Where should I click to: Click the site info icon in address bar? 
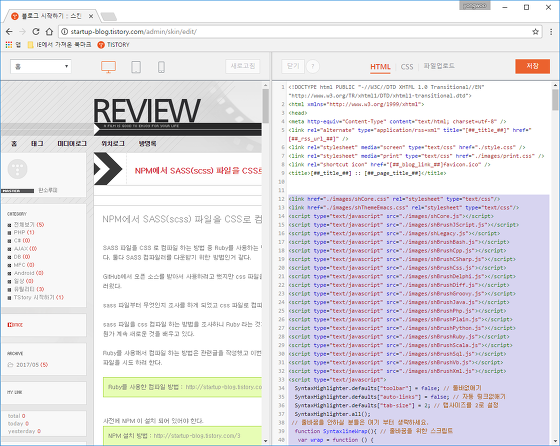[64, 31]
